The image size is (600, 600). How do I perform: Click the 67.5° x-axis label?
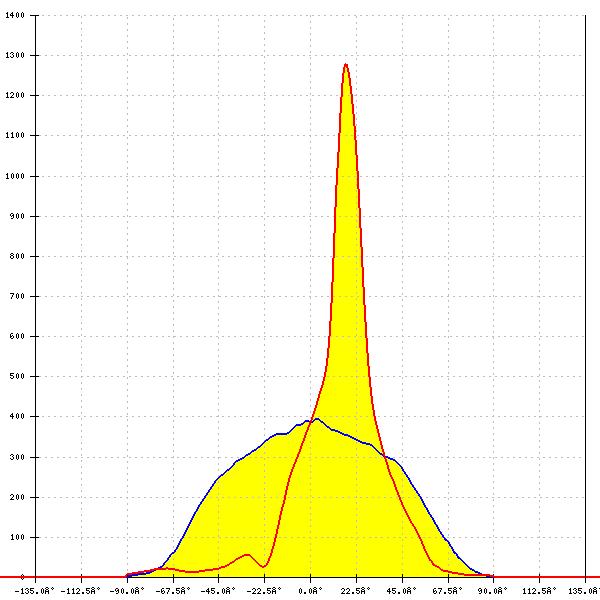[447, 590]
